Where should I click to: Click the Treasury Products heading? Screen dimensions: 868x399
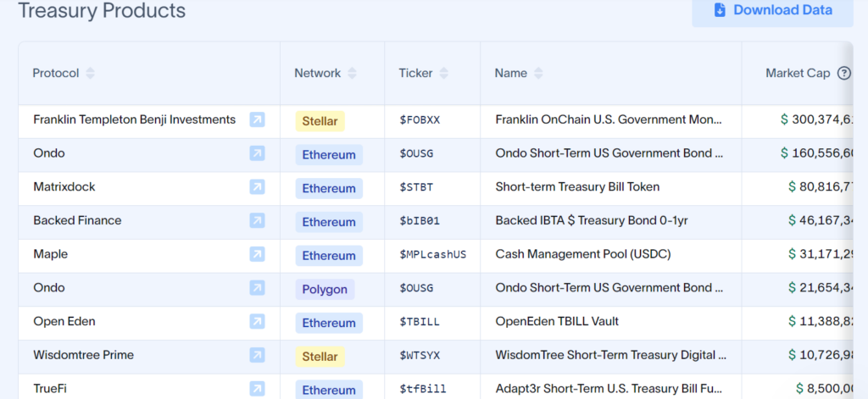[102, 10]
